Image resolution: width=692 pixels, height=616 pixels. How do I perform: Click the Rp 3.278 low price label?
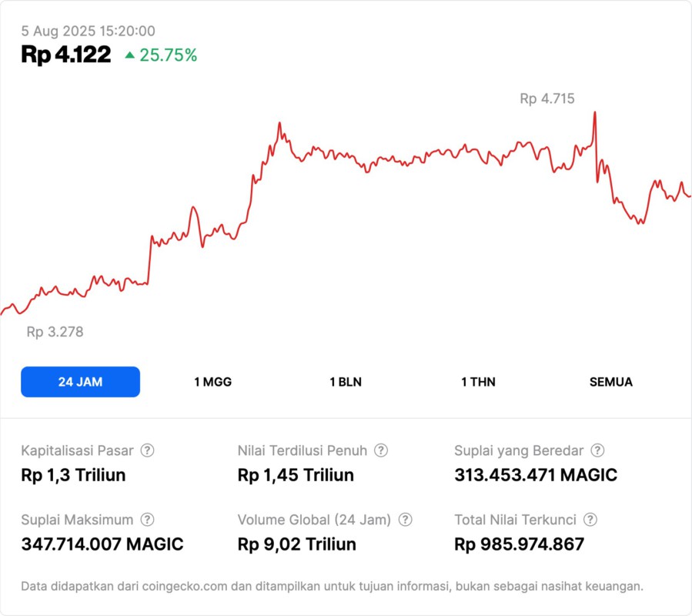point(55,332)
